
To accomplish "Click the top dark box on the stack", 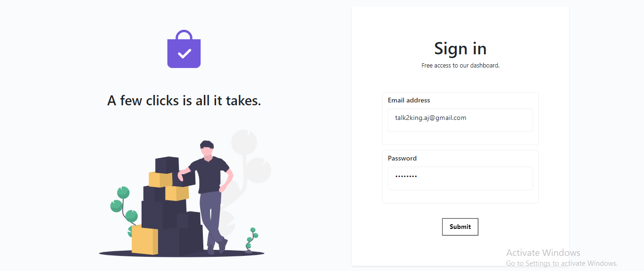I will (167, 165).
